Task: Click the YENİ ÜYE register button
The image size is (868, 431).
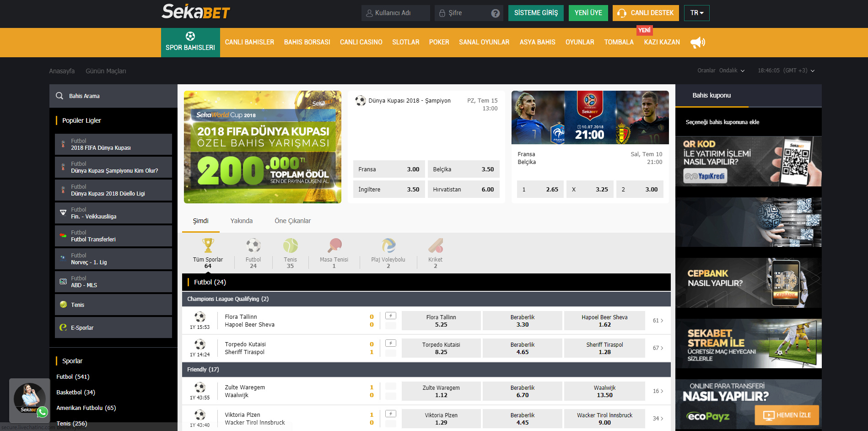Action: 588,13
